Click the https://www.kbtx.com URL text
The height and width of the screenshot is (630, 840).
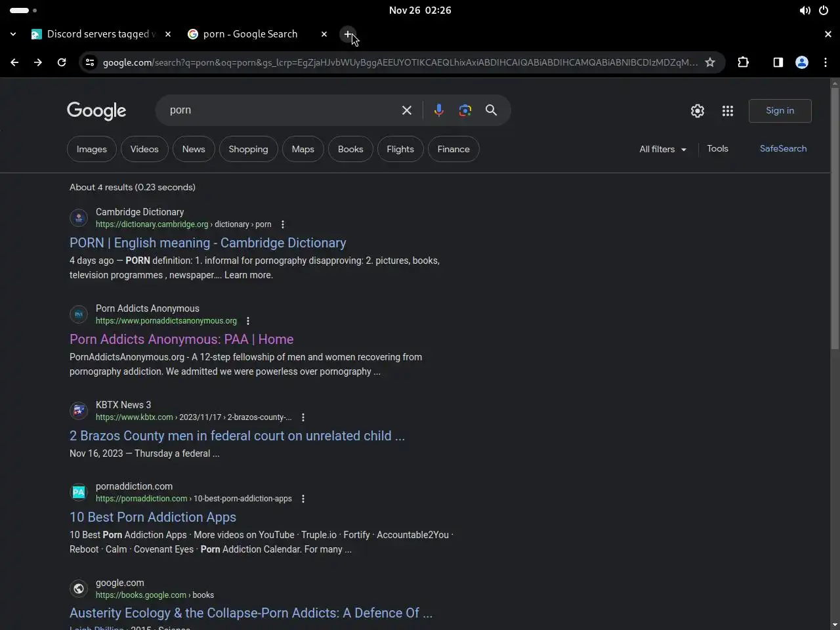tap(135, 417)
